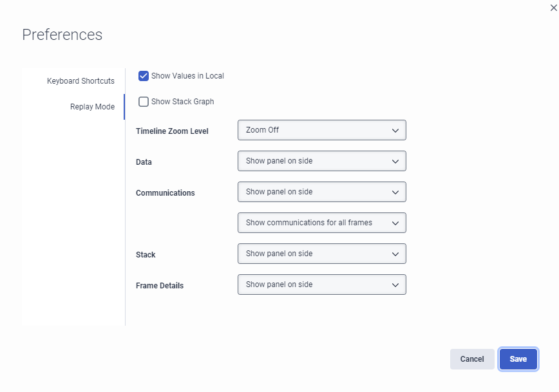This screenshot has width=559, height=392.
Task: Click chevron arrow of Communications panel dropdown
Action: (395, 192)
